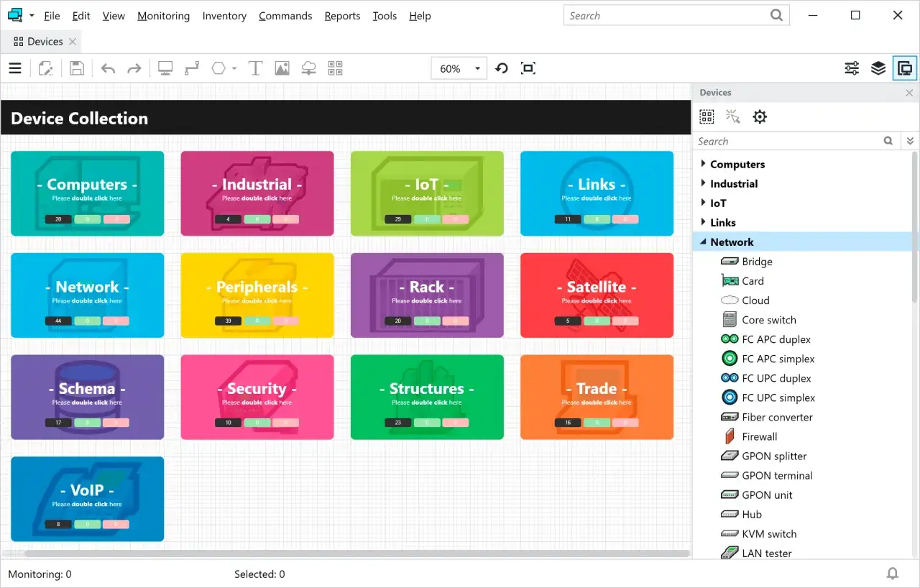Expand the Industrial tree category

[703, 183]
